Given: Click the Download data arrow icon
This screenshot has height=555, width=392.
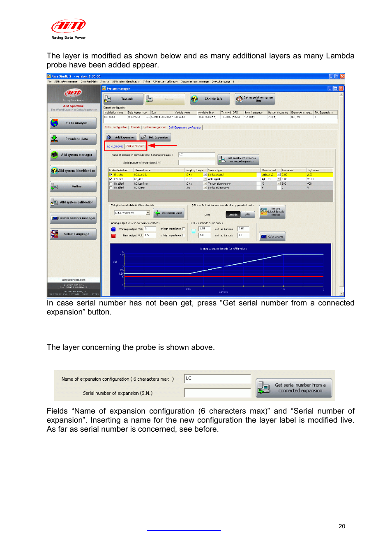Looking at the screenshot, I should click(55, 139).
